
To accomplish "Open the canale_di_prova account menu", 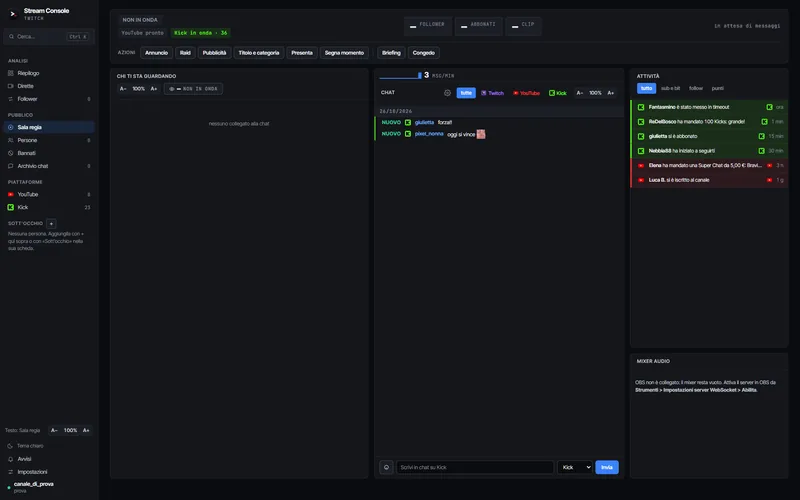I will (33, 487).
